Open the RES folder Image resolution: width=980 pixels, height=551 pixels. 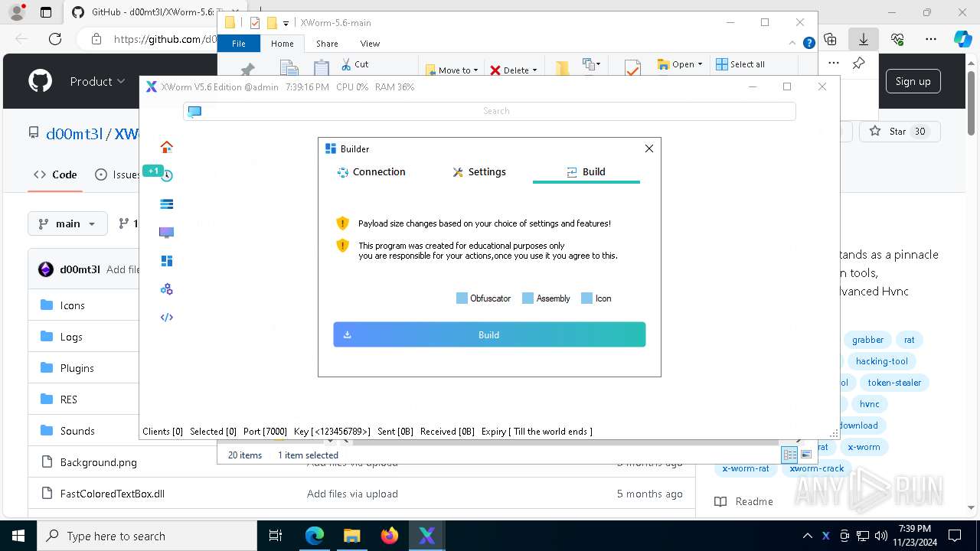pyautogui.click(x=69, y=399)
